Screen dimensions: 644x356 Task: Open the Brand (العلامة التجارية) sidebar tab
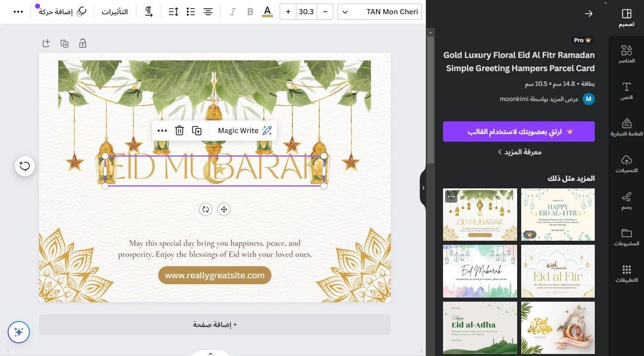click(x=626, y=127)
